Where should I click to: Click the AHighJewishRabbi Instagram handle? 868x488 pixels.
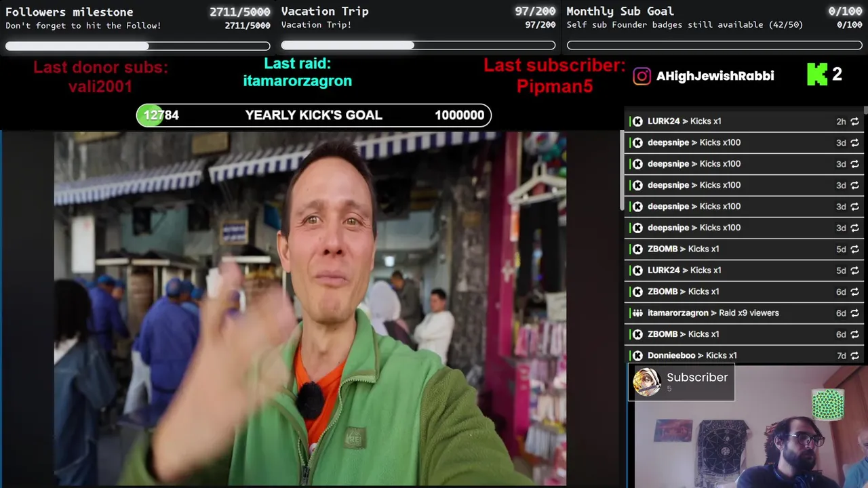715,76
